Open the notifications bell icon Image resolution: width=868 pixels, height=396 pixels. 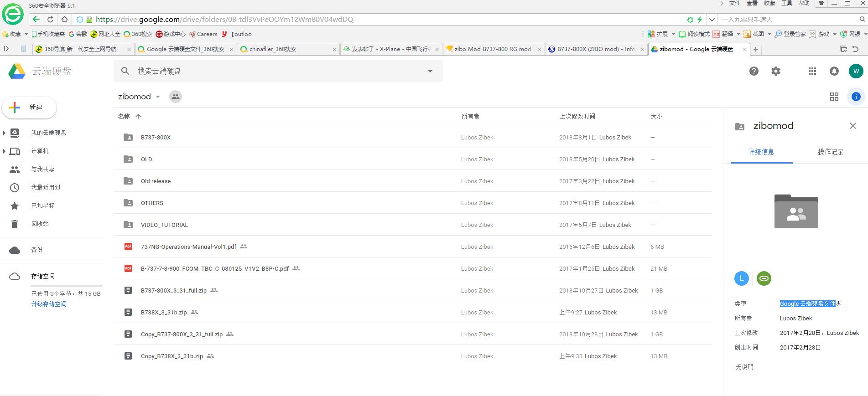(834, 71)
